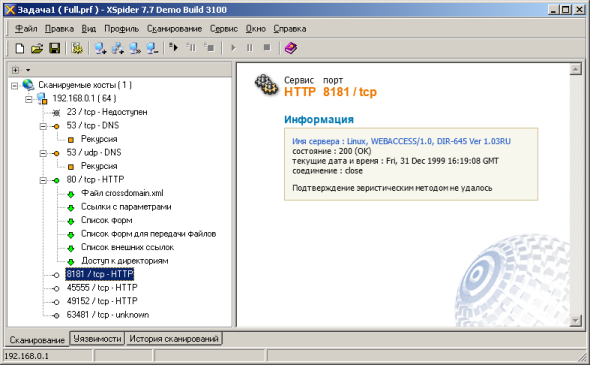Image resolution: width=590 pixels, height=365 pixels.
Task: Save the task with the floppy disk icon
Action: click(x=55, y=48)
